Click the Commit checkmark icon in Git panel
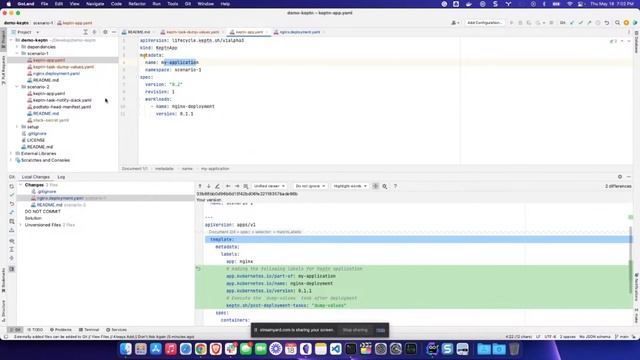 click(x=11, y=195)
